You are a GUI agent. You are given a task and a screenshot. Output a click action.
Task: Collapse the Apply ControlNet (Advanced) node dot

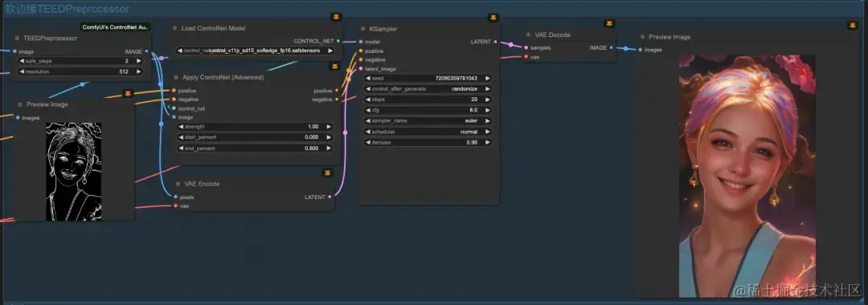175,77
